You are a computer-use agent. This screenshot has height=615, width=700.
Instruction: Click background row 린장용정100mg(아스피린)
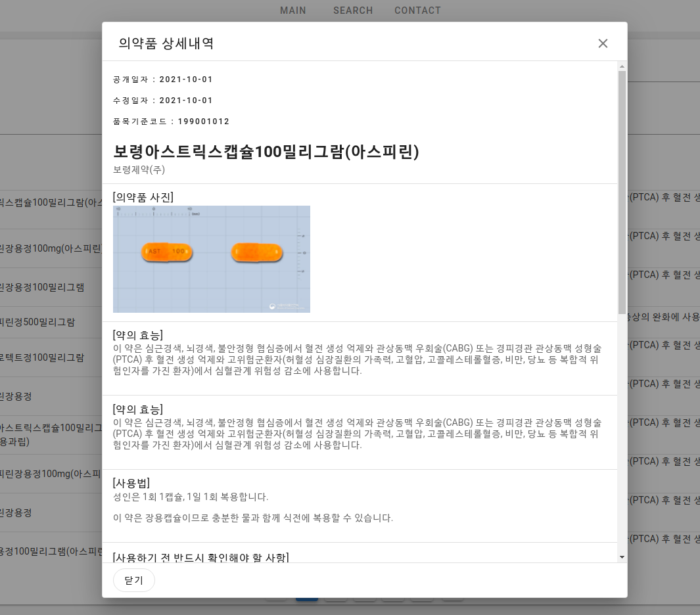coord(51,248)
